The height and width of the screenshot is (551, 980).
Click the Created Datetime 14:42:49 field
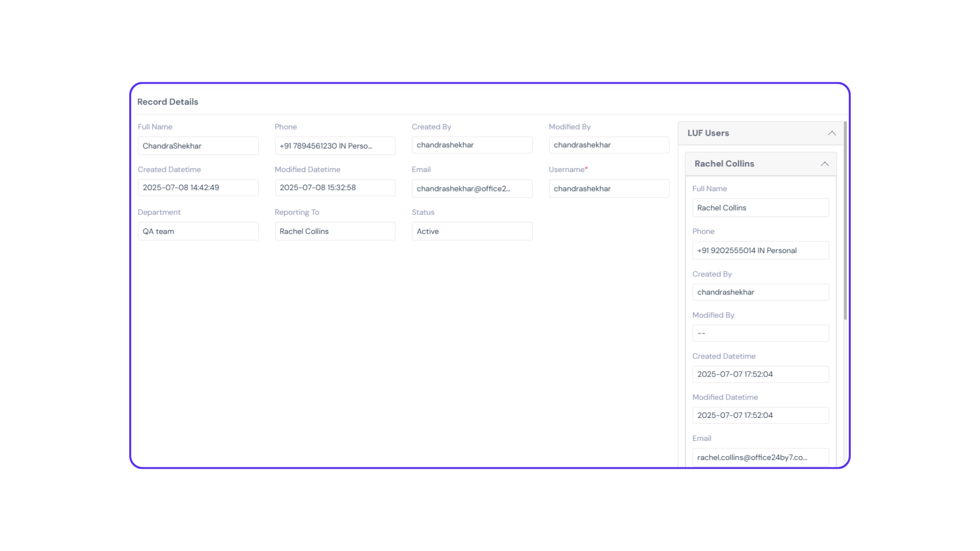(198, 188)
